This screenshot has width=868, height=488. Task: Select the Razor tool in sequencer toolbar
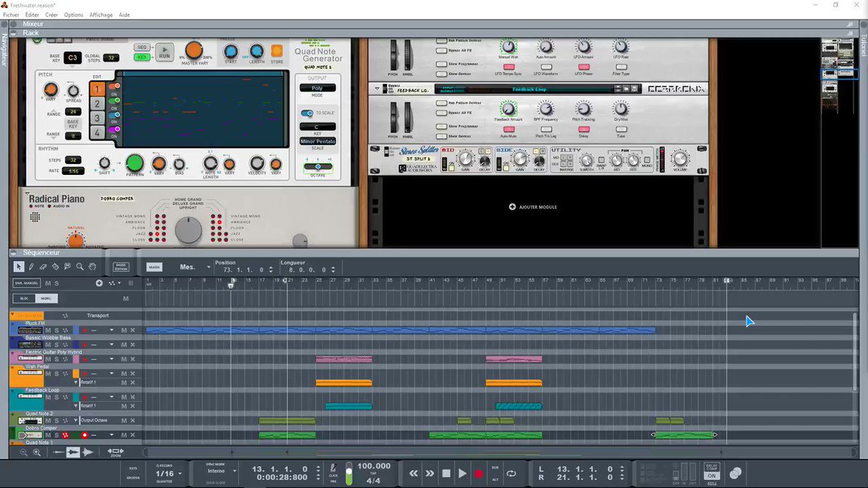56,267
